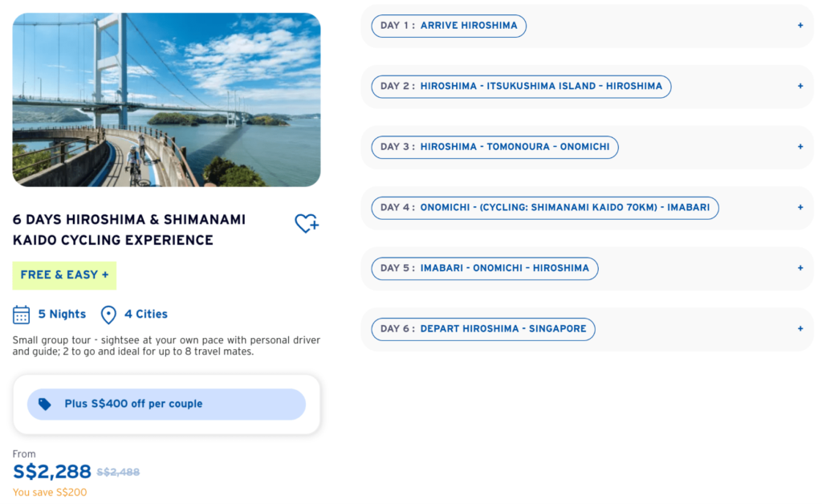
Task: Click the tour title 6 Days Hiroshima & Shimanami
Action: click(129, 230)
